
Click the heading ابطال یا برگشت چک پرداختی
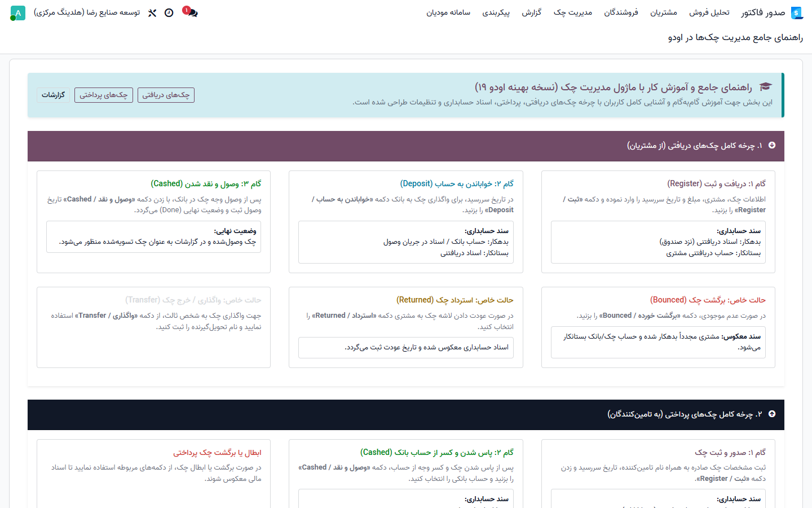[x=217, y=453]
